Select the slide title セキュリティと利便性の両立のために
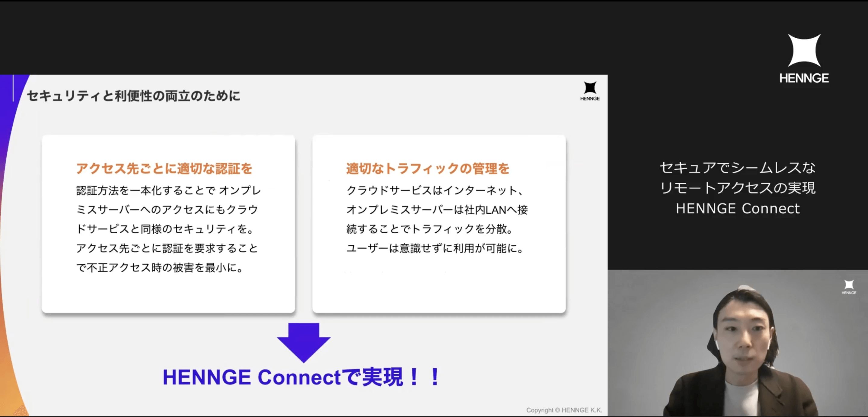 134,96
